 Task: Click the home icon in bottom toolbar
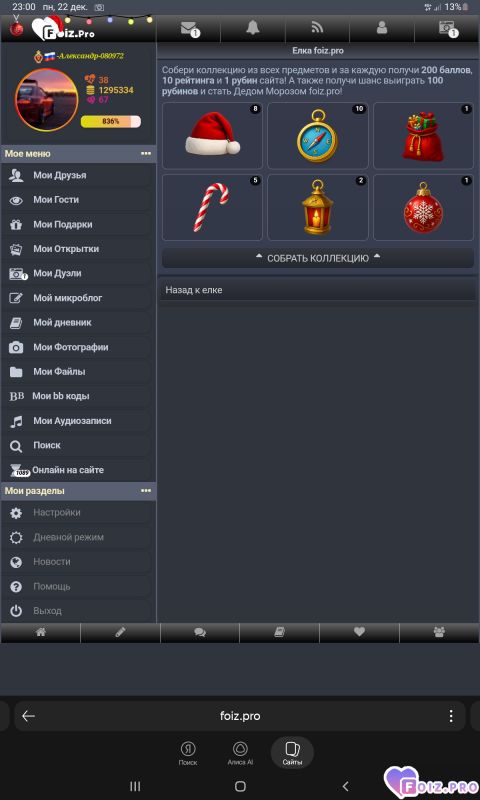click(41, 632)
